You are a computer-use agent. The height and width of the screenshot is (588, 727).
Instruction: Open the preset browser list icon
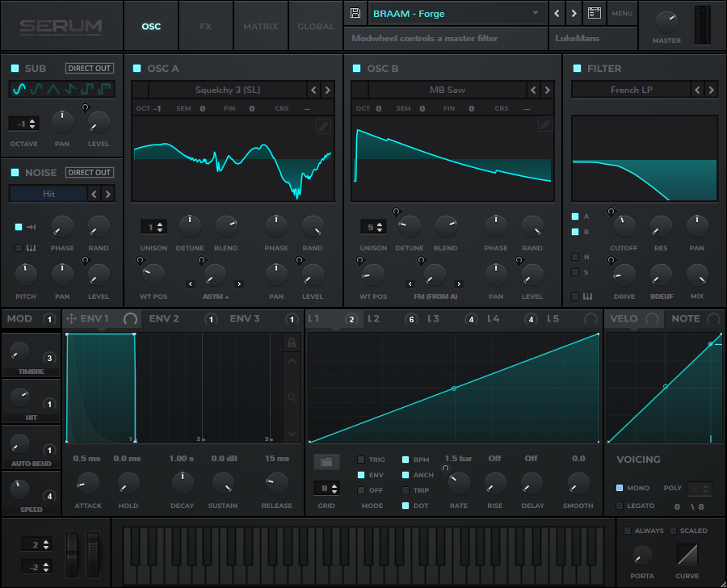click(594, 13)
